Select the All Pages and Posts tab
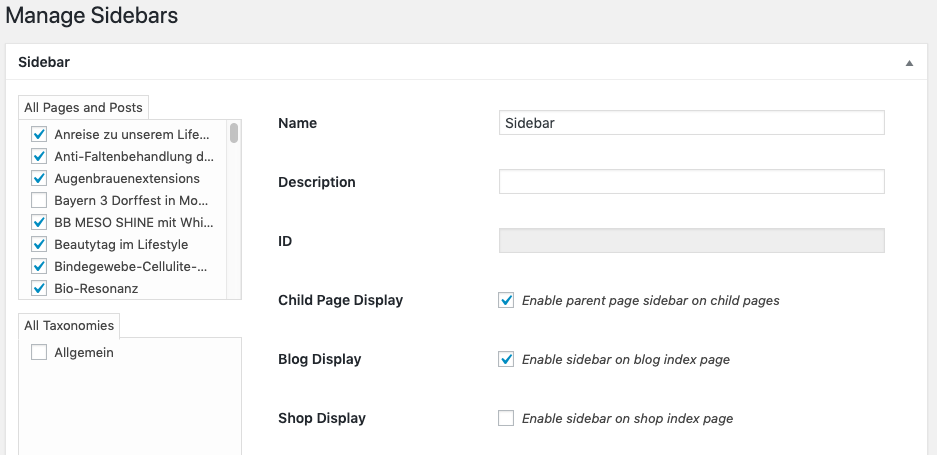Image resolution: width=937 pixels, height=455 pixels. click(83, 108)
